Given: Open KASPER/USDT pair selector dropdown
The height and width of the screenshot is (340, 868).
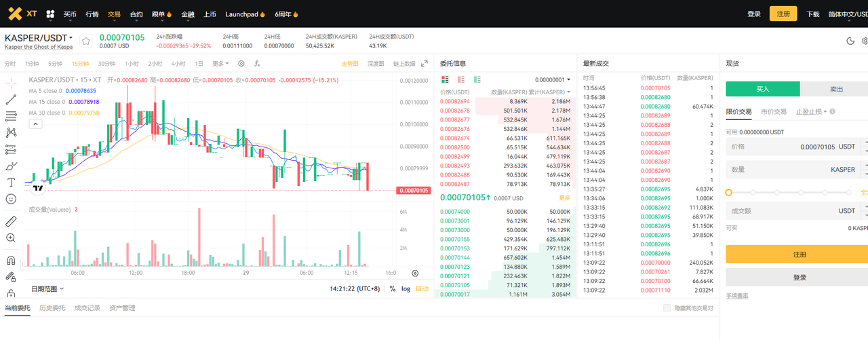Looking at the screenshot, I should coord(39,37).
